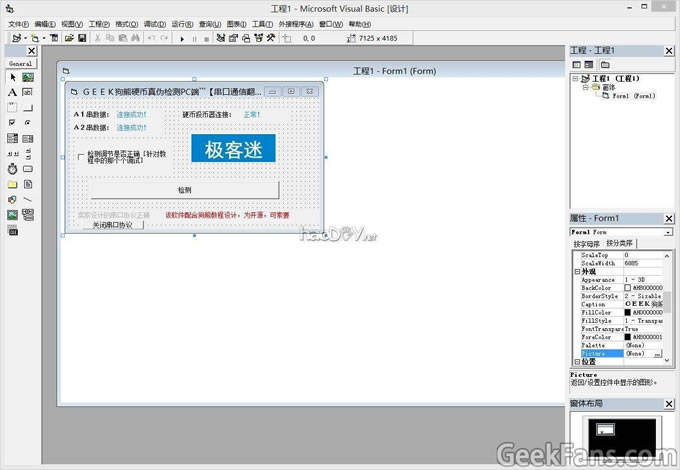Select the Pointer tool in the toolbox
Viewport: 680px width, 470px height.
pos(12,77)
